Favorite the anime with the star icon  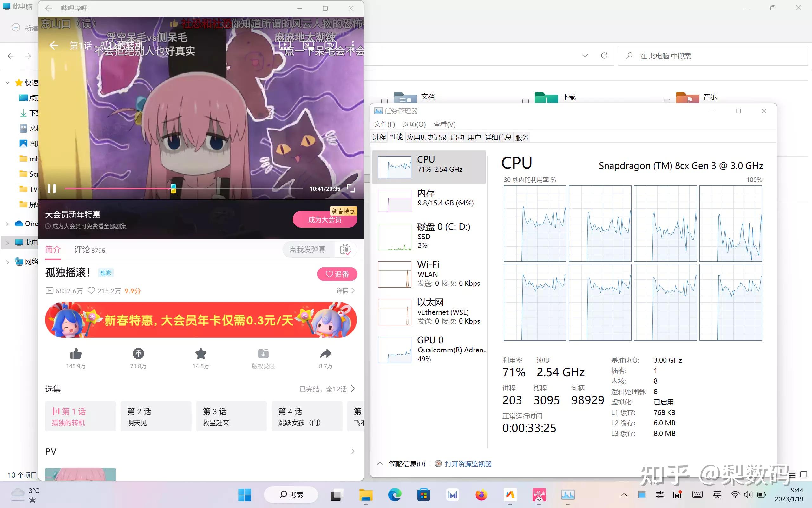pyautogui.click(x=201, y=353)
